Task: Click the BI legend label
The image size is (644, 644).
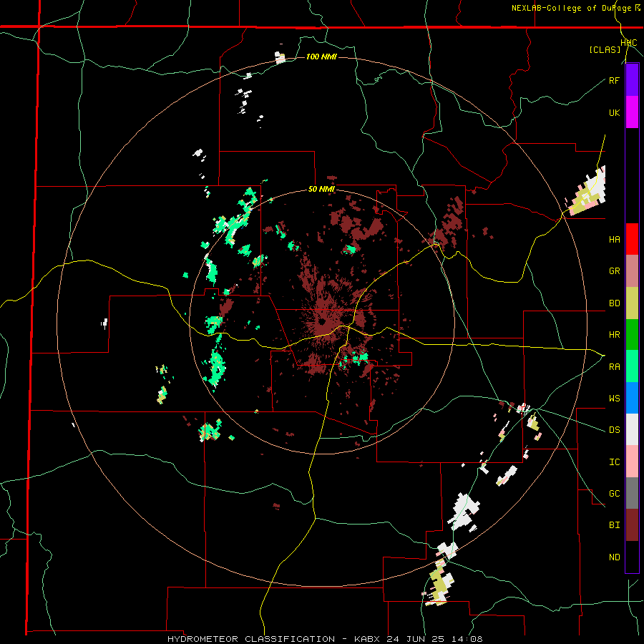Action: (x=614, y=525)
